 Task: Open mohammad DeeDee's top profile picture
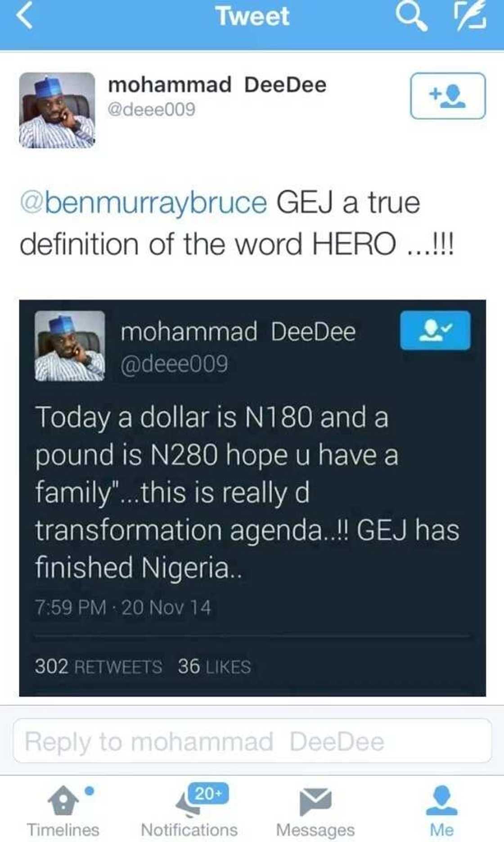[57, 110]
